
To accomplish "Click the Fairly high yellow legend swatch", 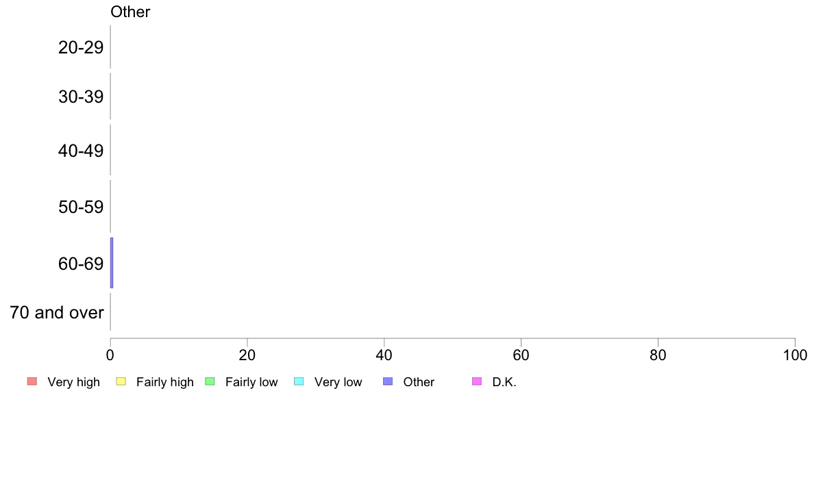I will point(121,381).
